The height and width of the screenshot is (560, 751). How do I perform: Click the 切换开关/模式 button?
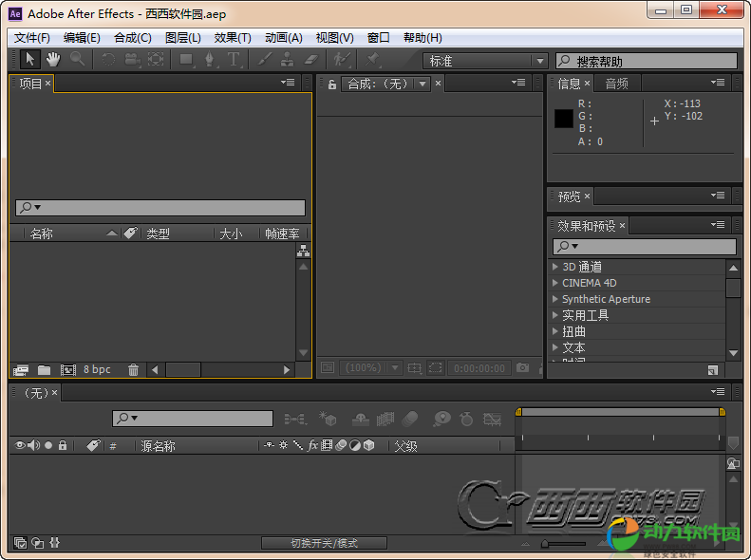[x=324, y=543]
